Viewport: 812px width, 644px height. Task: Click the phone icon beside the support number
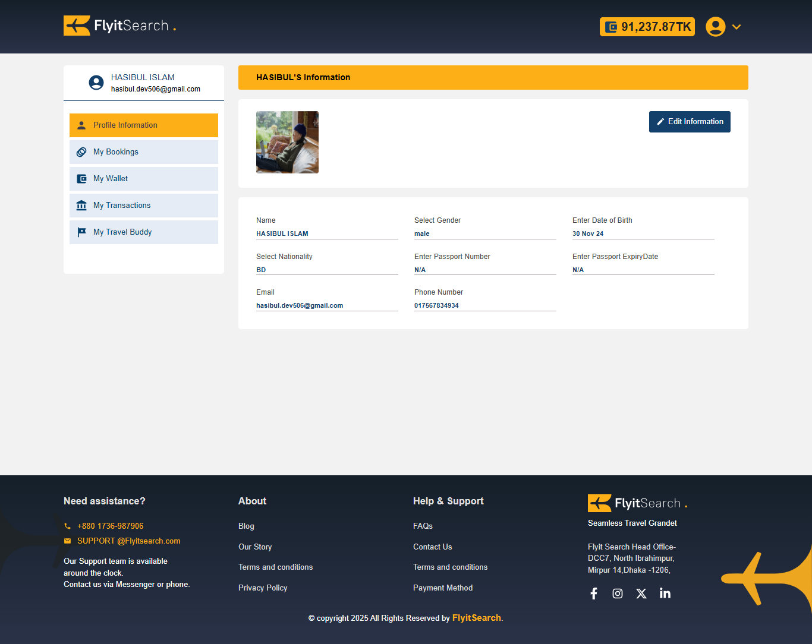click(67, 526)
